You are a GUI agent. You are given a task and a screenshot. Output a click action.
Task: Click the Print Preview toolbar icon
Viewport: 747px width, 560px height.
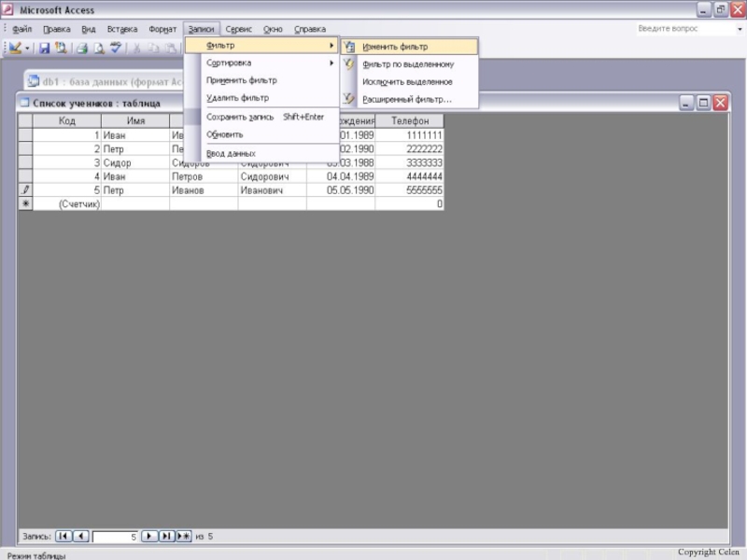[98, 48]
